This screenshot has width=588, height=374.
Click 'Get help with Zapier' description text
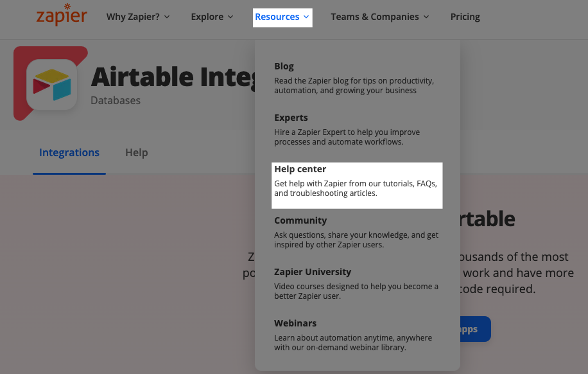tap(356, 188)
